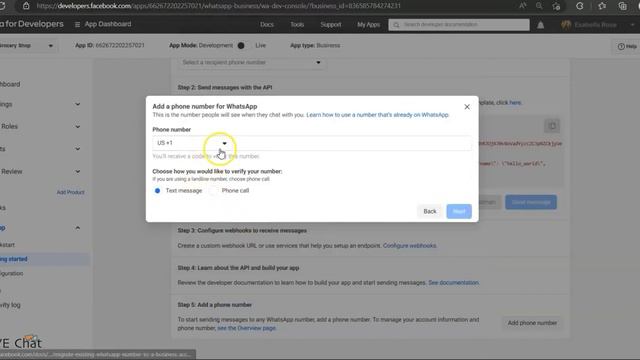Image resolution: width=640 pixels, height=360 pixels.
Task: Open link about number already on WhatsApp
Action: tap(377, 115)
